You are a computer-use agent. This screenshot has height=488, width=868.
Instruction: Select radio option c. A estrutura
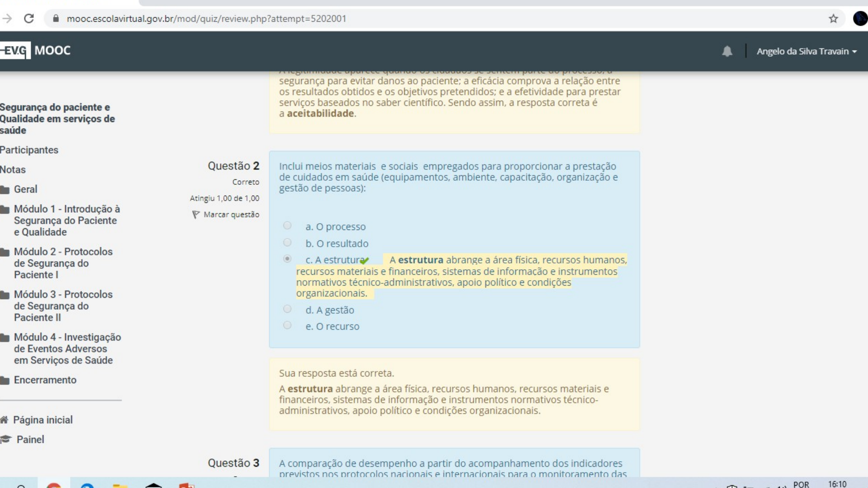click(287, 259)
